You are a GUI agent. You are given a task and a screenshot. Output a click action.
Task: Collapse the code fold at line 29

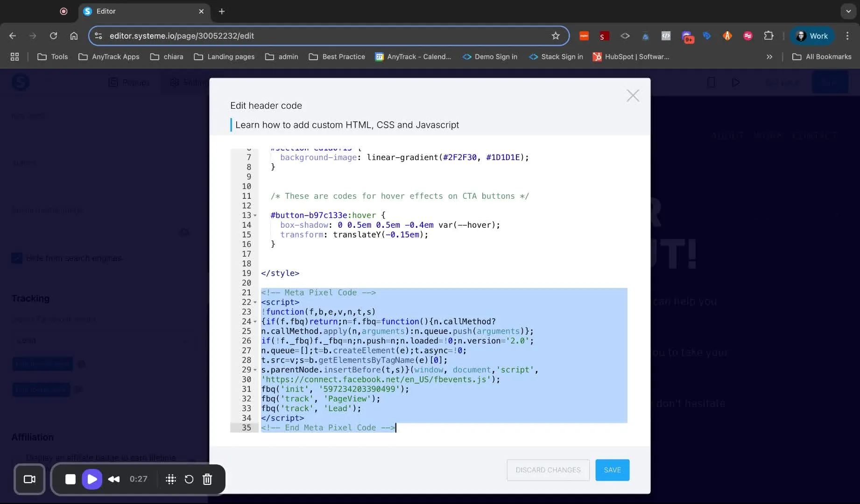(x=255, y=370)
